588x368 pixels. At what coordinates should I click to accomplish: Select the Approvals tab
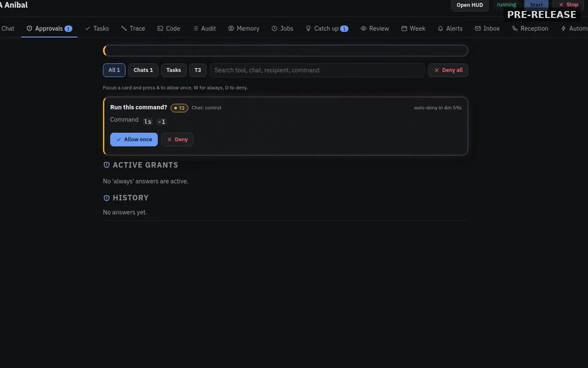pos(49,29)
